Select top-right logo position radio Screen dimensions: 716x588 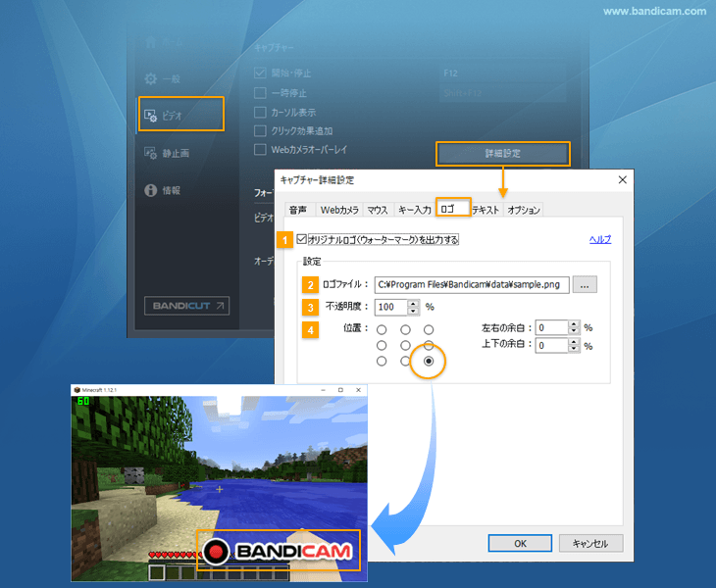(429, 329)
